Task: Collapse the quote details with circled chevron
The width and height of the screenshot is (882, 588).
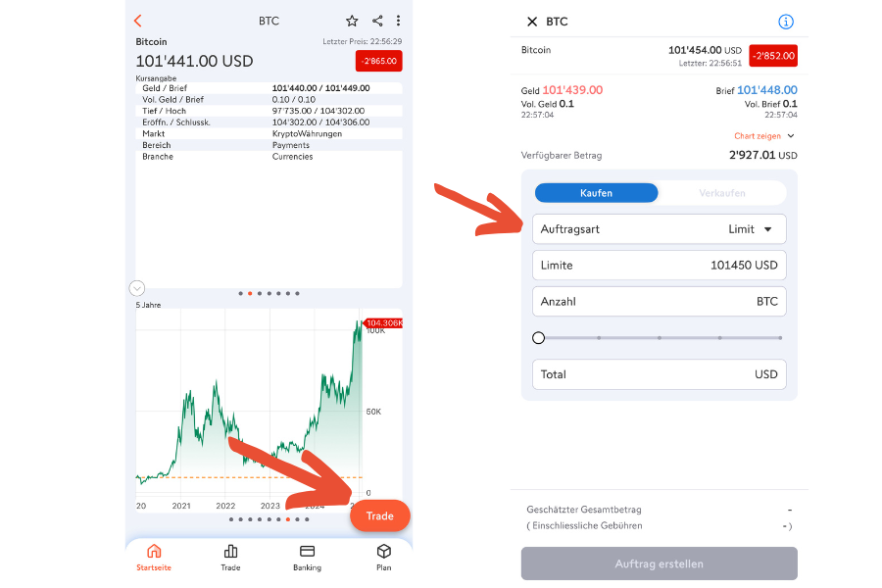Action: [x=136, y=288]
